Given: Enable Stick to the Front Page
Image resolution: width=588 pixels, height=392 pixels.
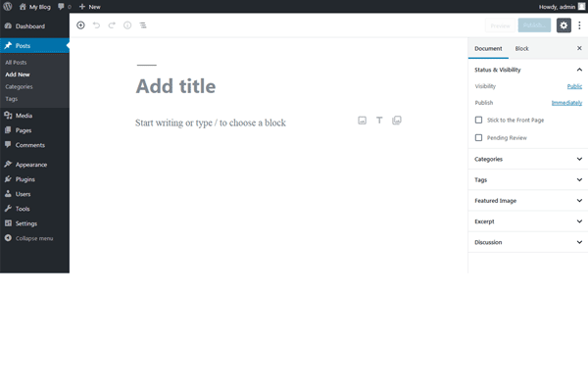Looking at the screenshot, I should (478, 120).
